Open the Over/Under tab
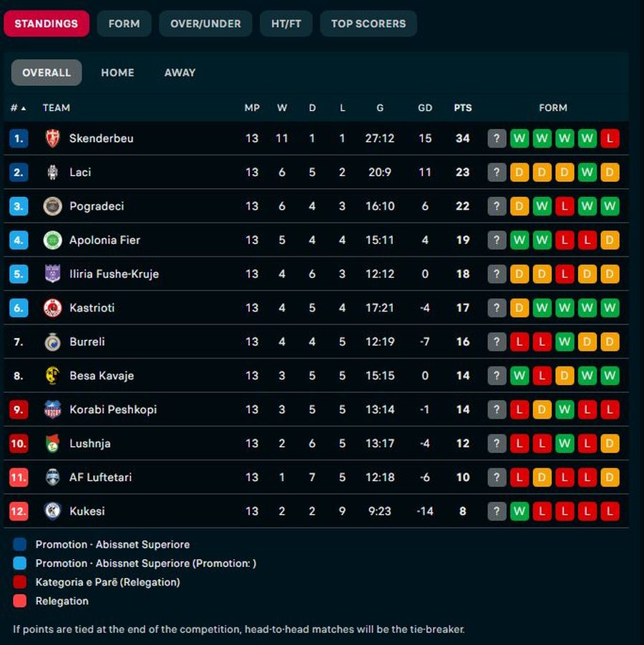644x645 pixels. 205,24
